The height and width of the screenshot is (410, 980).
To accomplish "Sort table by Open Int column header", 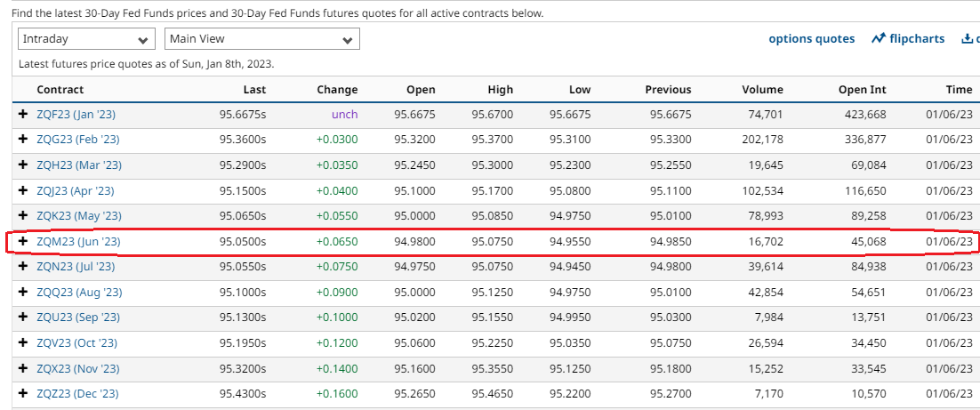I will tap(862, 89).
